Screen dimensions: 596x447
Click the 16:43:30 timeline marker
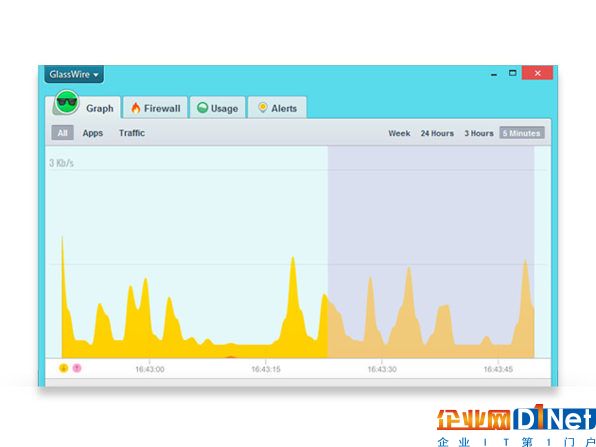point(382,369)
